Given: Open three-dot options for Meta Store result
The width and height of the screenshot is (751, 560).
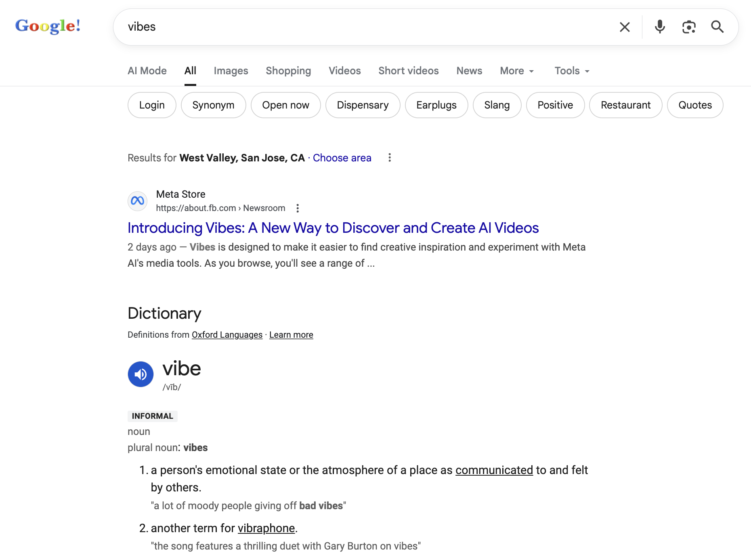Looking at the screenshot, I should click(298, 208).
